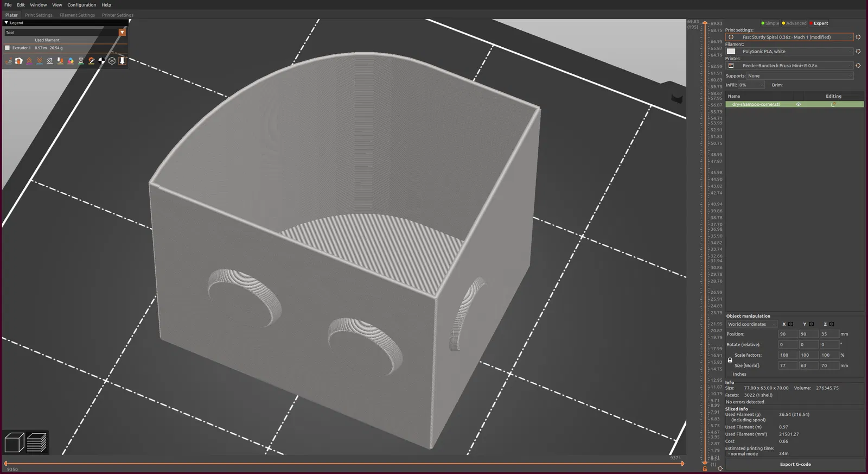Click Size Z field showing 70
This screenshot has height=474, width=868.
pos(829,365)
